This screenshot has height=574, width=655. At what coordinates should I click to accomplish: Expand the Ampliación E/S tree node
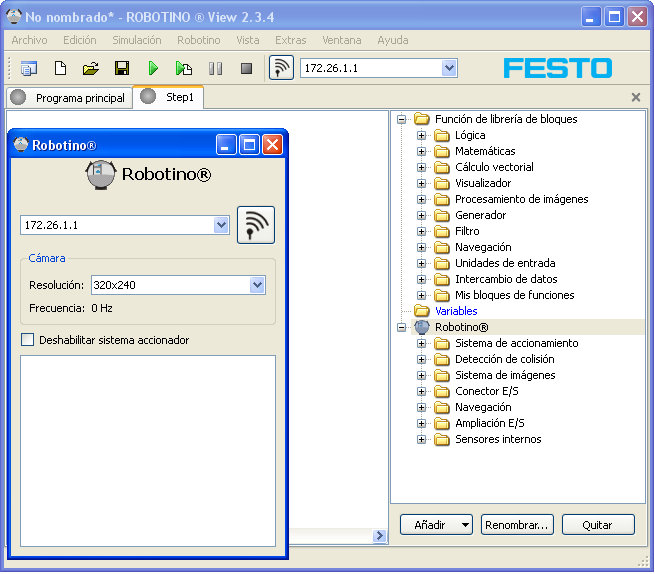tap(421, 423)
